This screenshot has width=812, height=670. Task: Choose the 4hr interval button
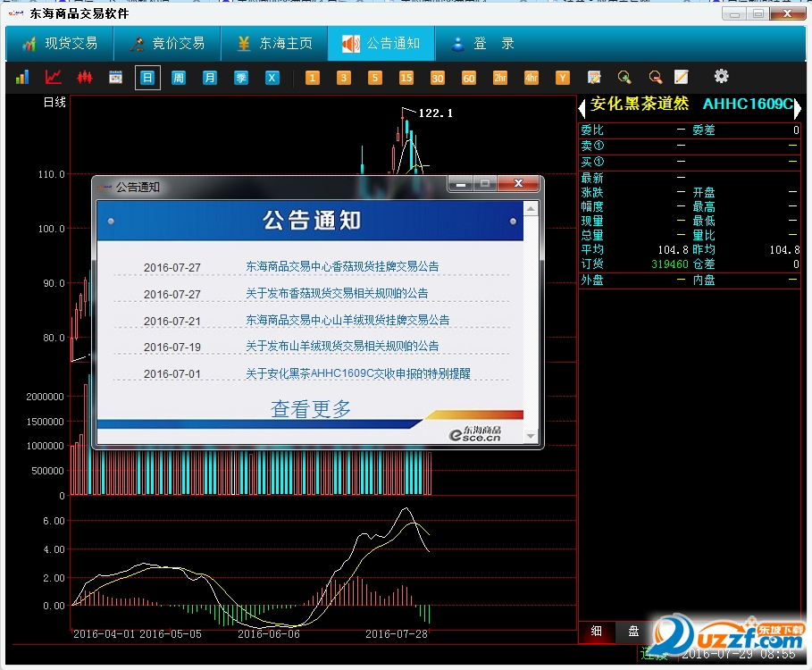tap(532, 78)
